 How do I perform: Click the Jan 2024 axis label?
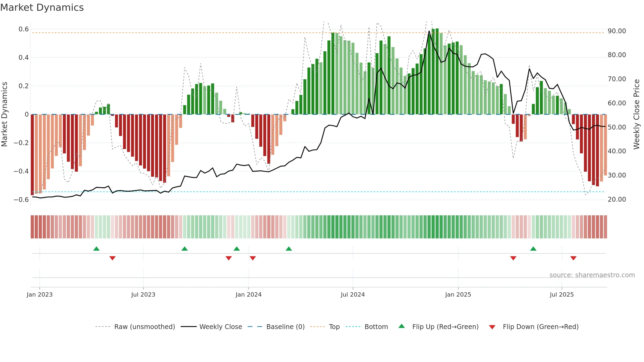[248, 294]
